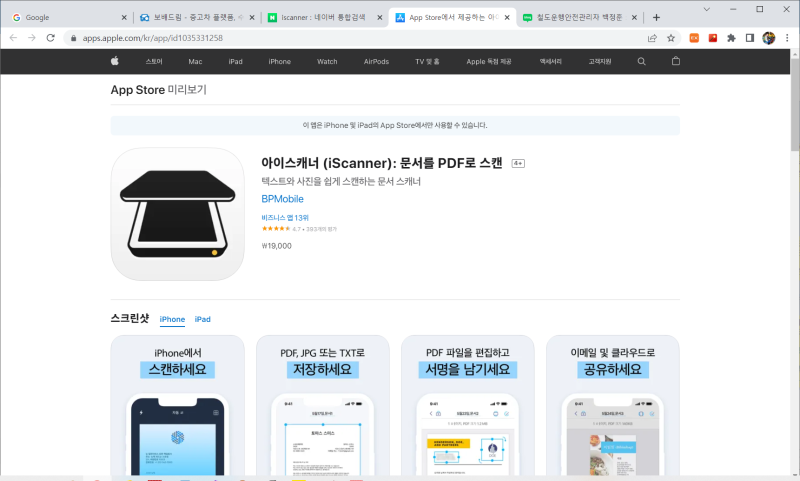This screenshot has width=800, height=481.
Task: Click the scrollbar up arrow
Action: tap(795, 54)
